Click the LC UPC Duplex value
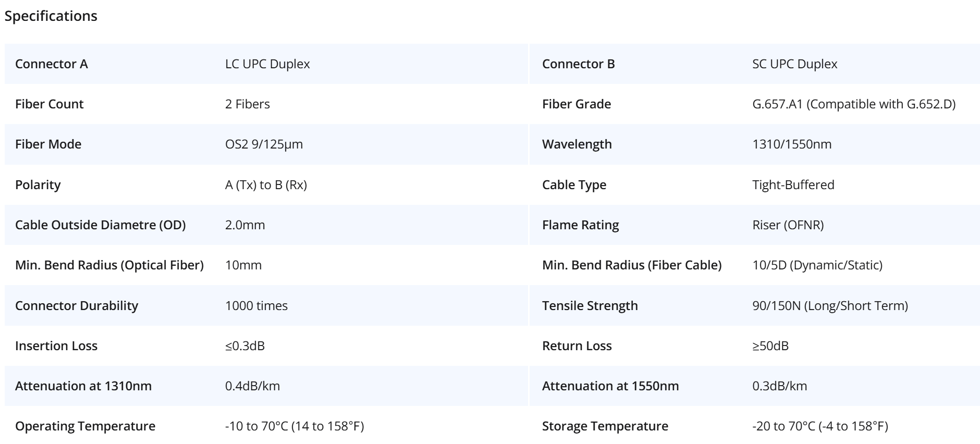Viewport: 980px width, 444px height. pos(267,64)
